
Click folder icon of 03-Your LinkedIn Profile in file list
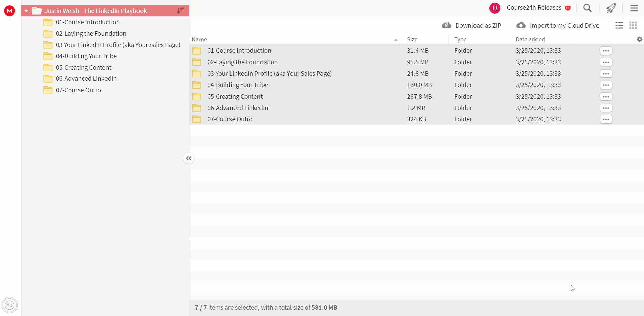pyautogui.click(x=196, y=74)
